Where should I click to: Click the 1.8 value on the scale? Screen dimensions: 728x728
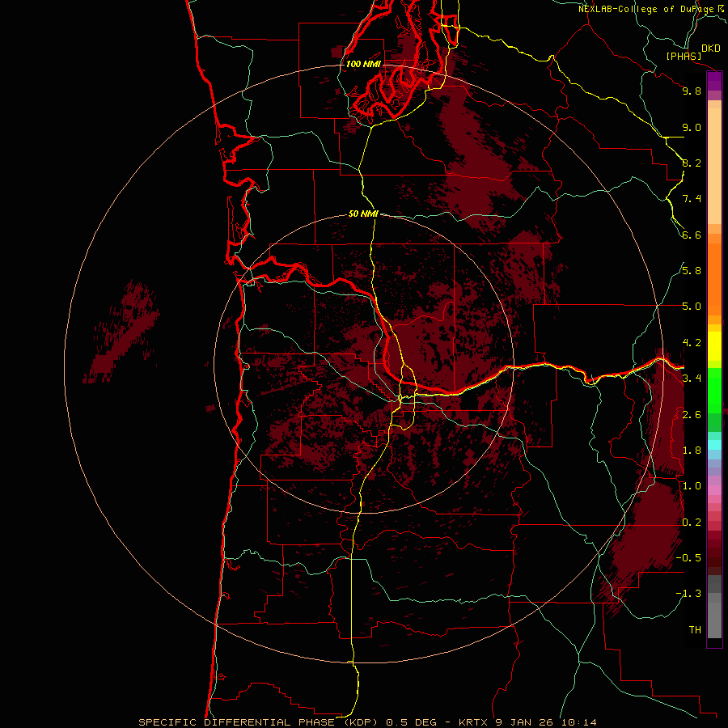[692, 451]
